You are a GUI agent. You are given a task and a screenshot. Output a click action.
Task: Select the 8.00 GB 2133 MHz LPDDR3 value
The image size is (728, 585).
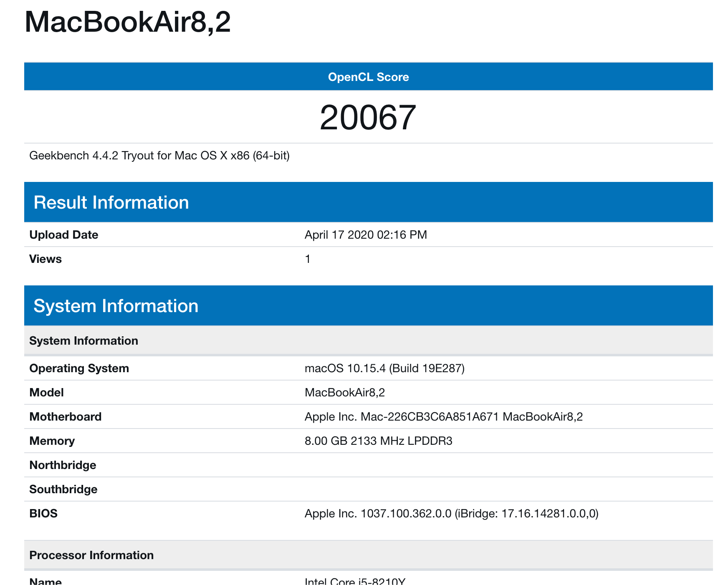click(379, 441)
